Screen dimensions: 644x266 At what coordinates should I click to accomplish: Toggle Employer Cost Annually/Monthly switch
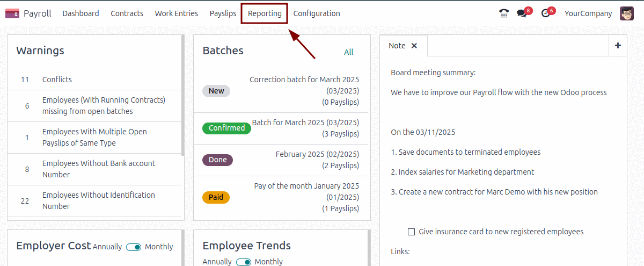[134, 247]
